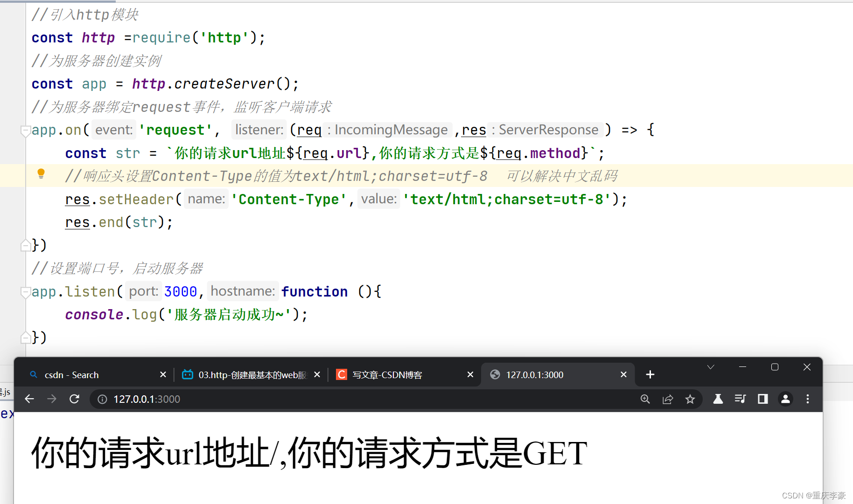The height and width of the screenshot is (504, 853).
Task: Open the media control playlist icon
Action: point(741,399)
